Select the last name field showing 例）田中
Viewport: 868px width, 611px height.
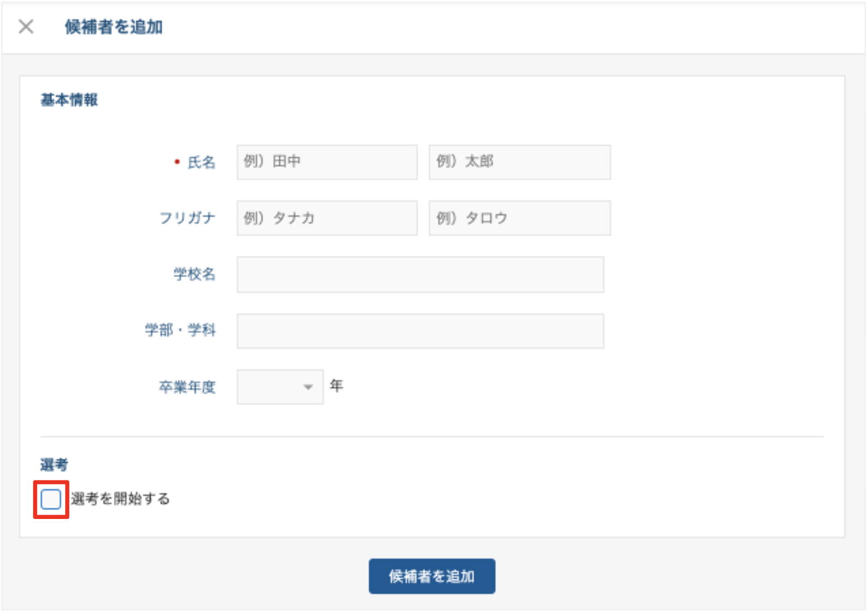327,162
